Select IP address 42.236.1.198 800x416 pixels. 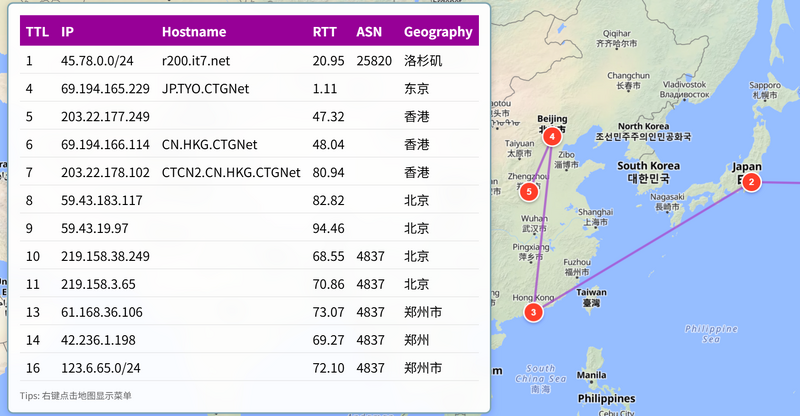98,340
